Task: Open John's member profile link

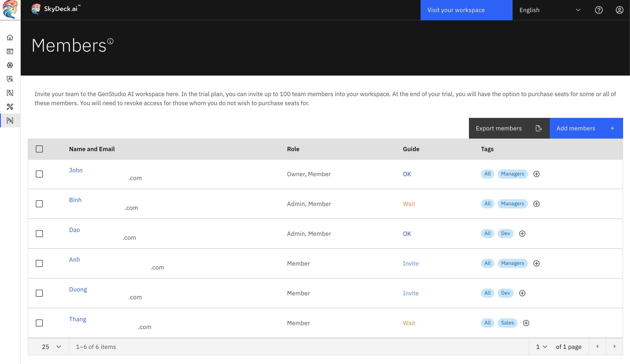Action: pos(76,170)
